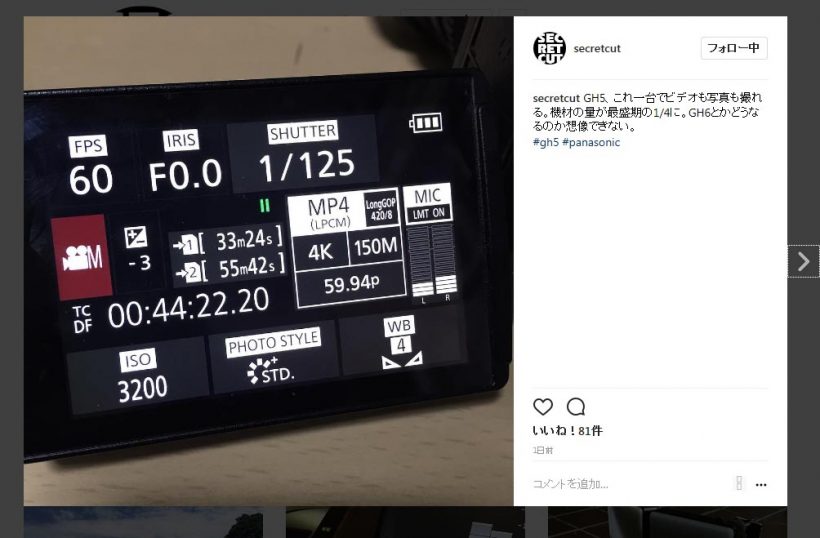Click the 1日前 post timestamp
The width and height of the screenshot is (820, 538).
coord(542,450)
